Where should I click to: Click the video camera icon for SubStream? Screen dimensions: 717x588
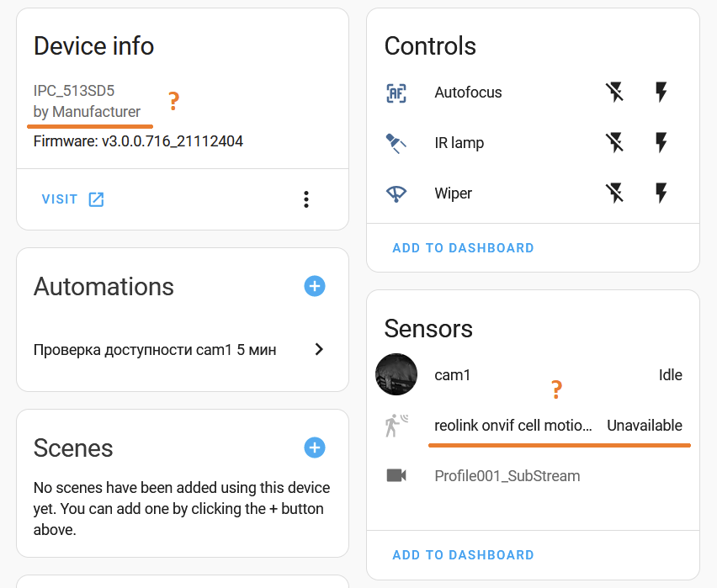(396, 475)
